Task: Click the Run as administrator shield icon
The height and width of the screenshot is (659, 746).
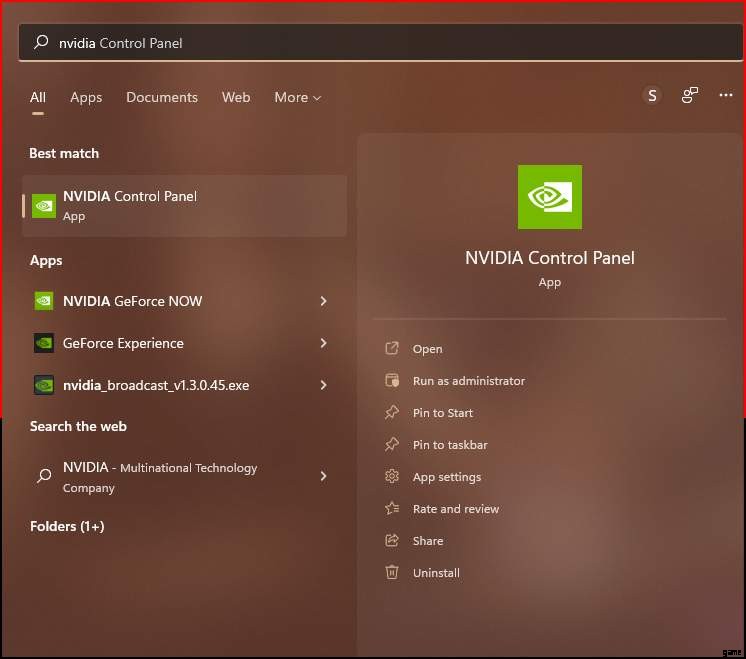Action: (392, 380)
